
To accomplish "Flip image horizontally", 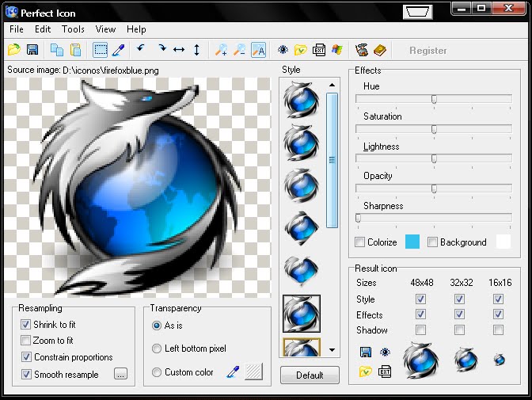I will (179, 50).
